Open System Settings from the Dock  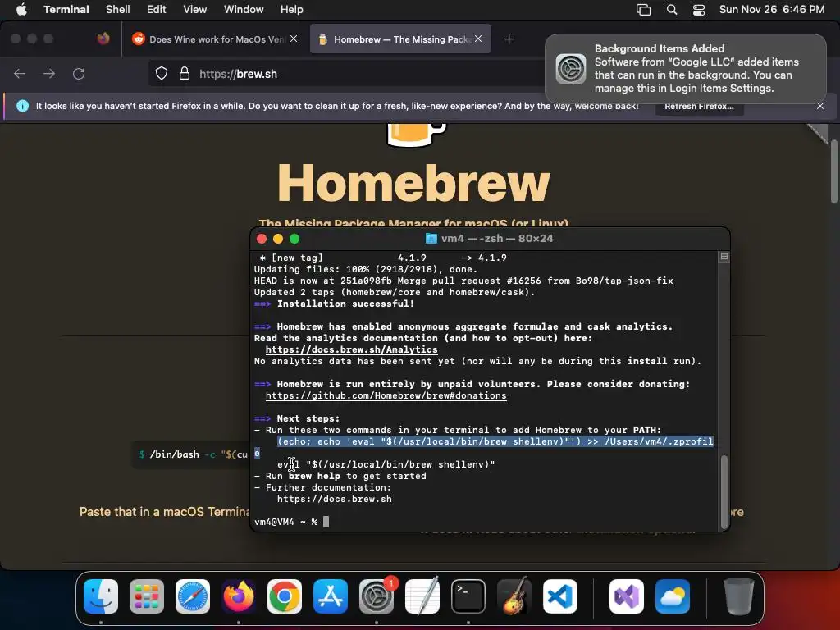pos(376,596)
